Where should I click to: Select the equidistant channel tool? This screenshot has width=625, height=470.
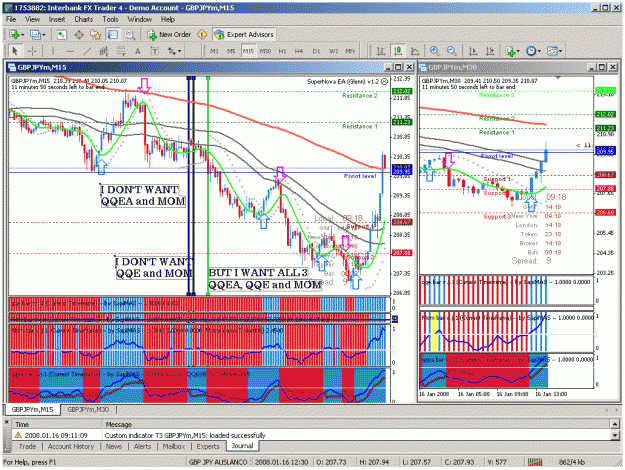click(104, 51)
